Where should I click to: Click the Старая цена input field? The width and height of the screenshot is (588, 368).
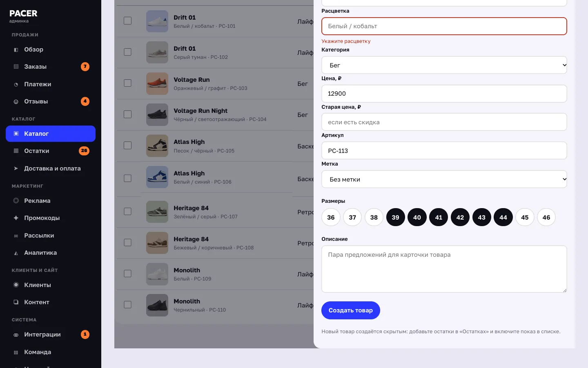click(444, 122)
